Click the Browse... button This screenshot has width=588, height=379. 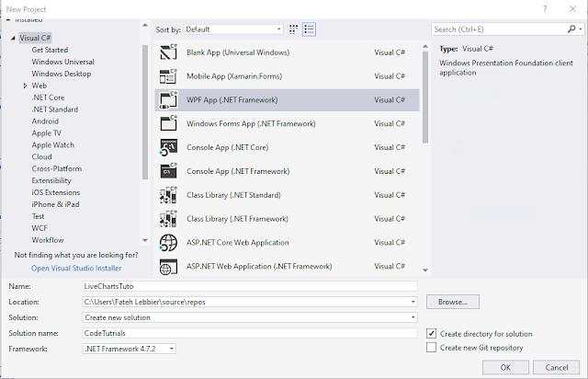(452, 302)
